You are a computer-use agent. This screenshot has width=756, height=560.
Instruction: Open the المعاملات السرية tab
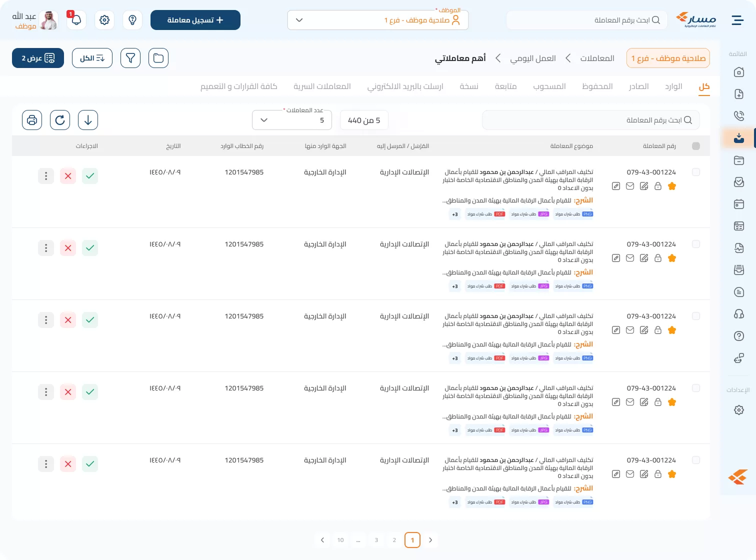tap(322, 86)
